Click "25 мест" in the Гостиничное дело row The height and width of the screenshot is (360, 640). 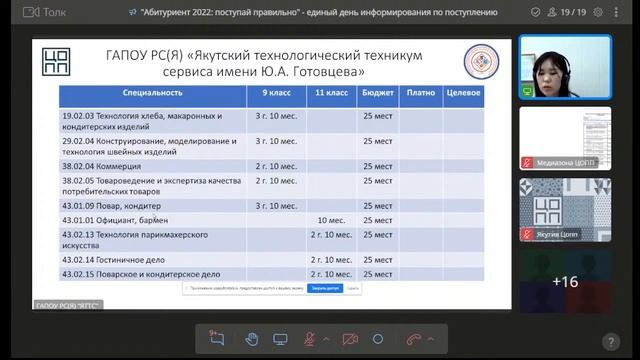pos(378,260)
